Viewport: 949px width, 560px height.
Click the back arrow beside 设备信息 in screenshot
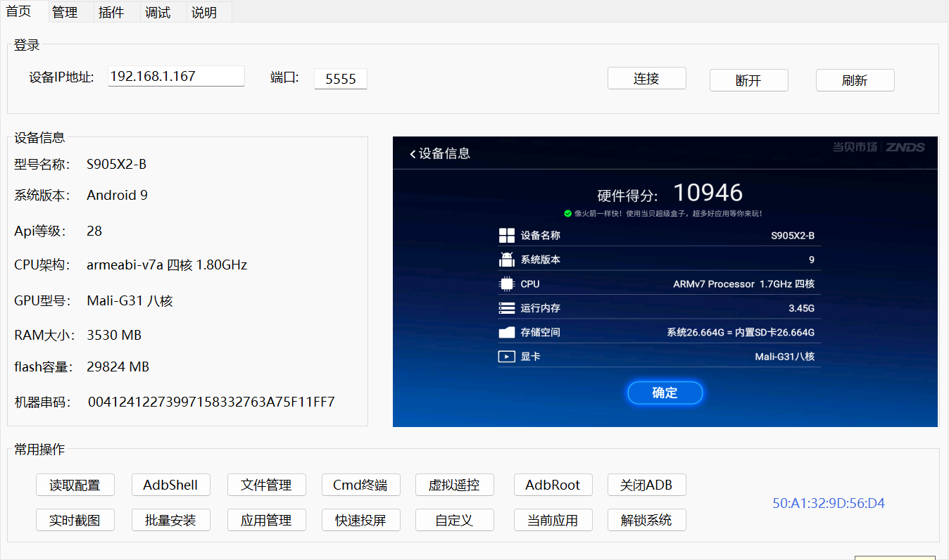pyautogui.click(x=413, y=153)
